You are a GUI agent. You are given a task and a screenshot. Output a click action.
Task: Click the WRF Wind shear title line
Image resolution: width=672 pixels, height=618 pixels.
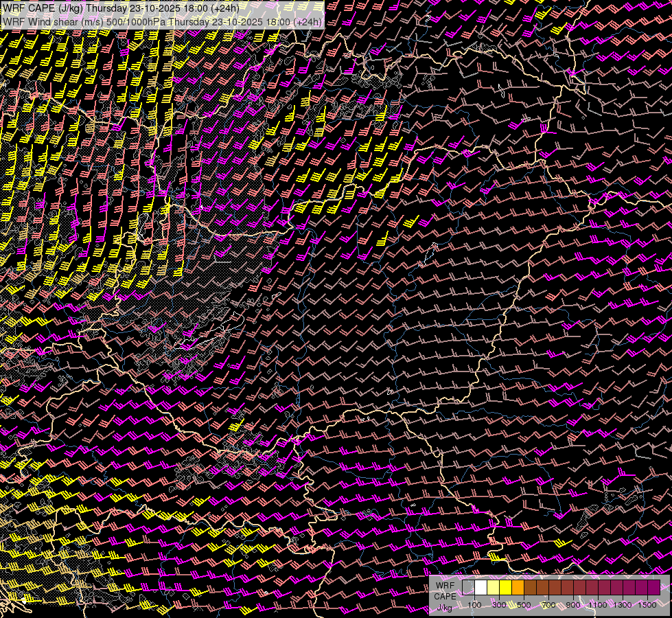(162, 21)
